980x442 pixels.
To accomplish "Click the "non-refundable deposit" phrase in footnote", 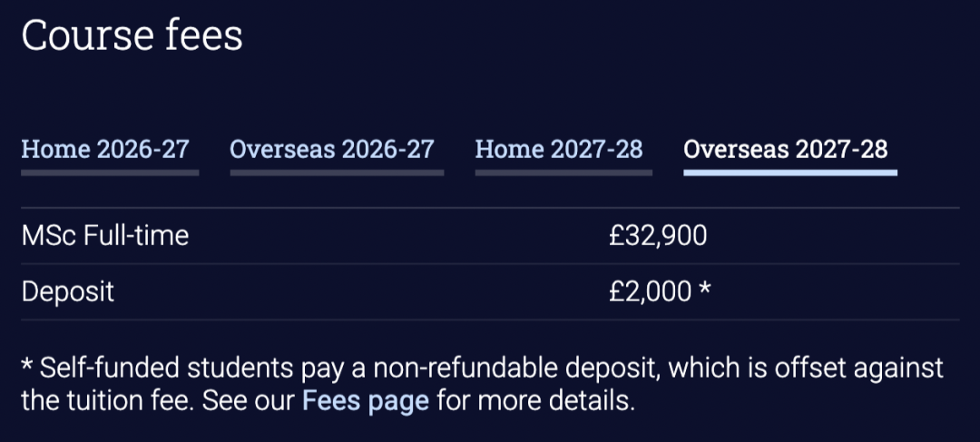I will click(517, 368).
